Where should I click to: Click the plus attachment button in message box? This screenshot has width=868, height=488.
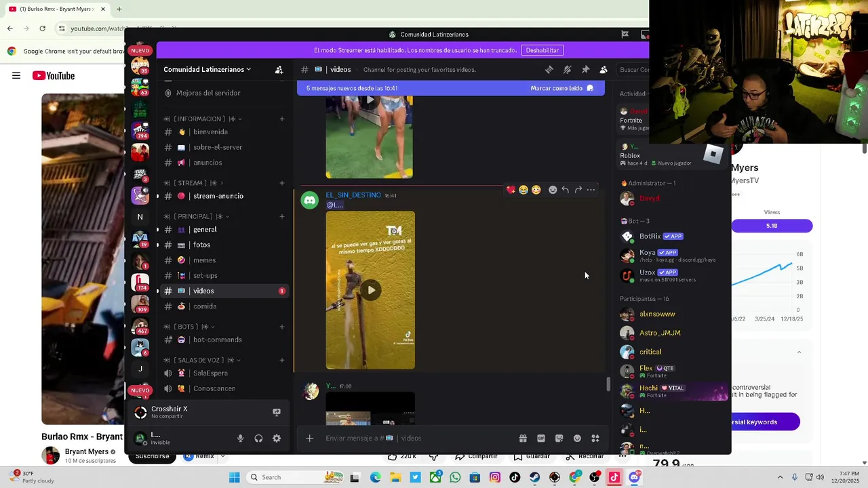pos(309,439)
